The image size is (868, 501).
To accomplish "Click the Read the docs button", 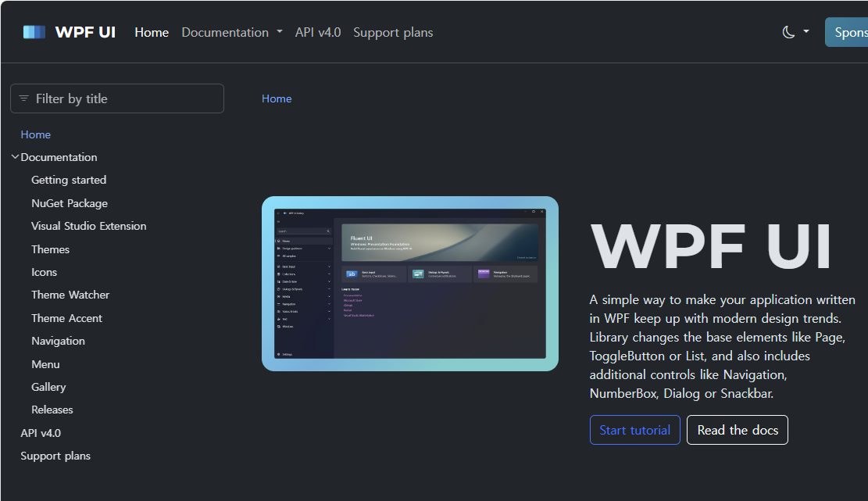I will click(738, 430).
